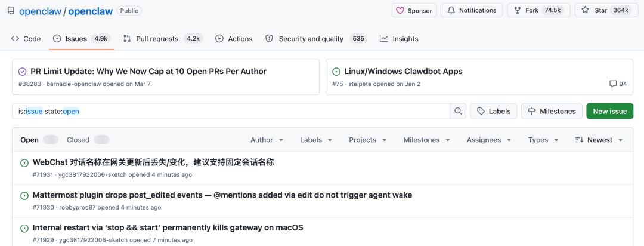The height and width of the screenshot is (246, 644).
Task: Star the openclaw repository
Action: click(x=605, y=10)
